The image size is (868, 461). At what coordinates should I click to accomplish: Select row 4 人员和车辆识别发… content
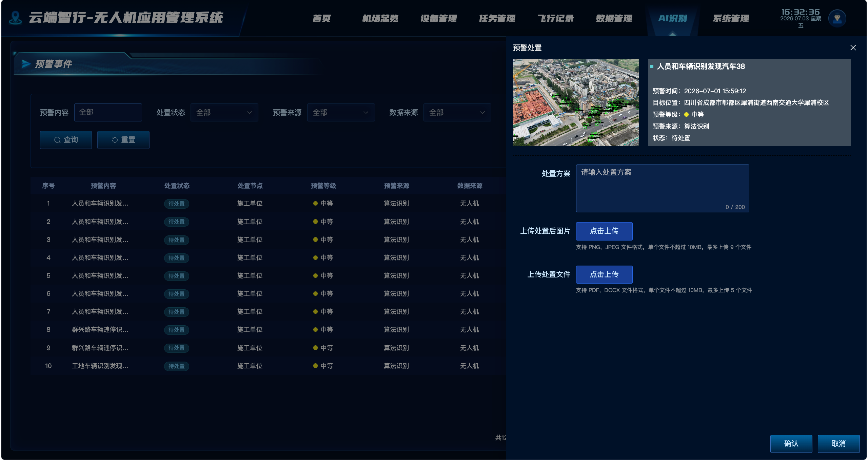(x=100, y=258)
